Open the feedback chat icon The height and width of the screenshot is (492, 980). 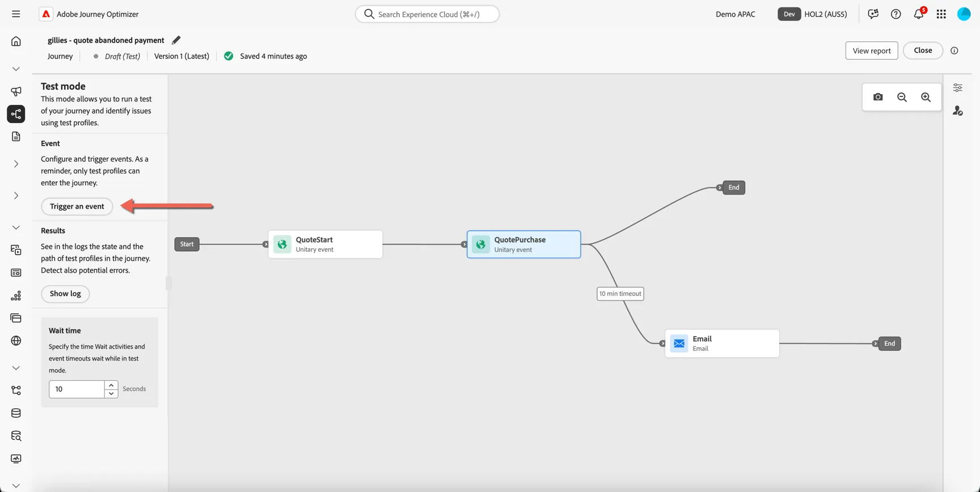click(873, 14)
